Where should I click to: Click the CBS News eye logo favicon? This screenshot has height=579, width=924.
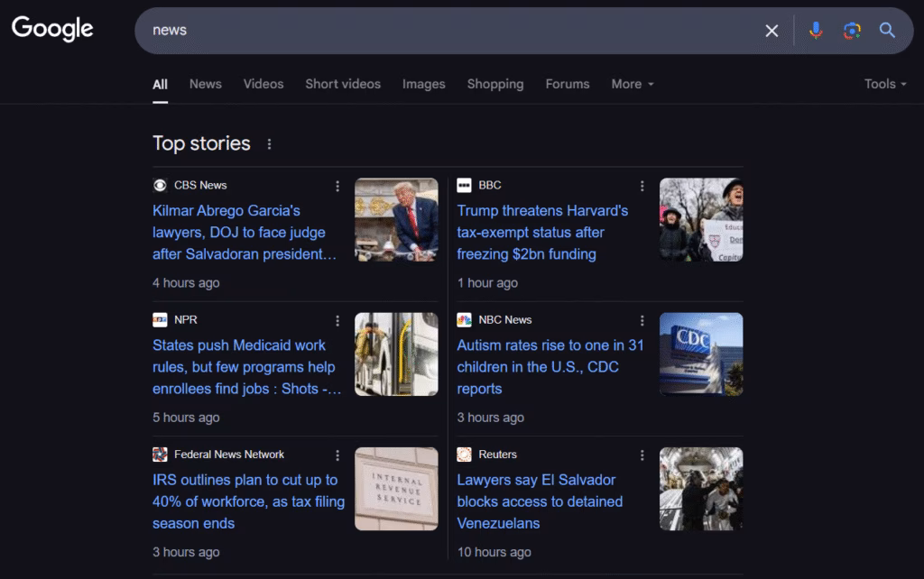point(160,185)
